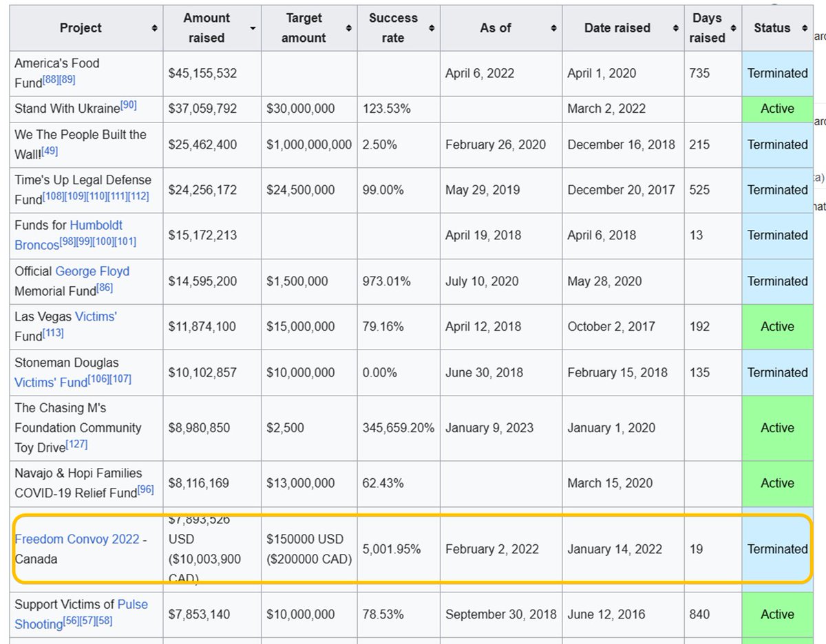Sort by Amount raised column arrow
This screenshot has height=644, width=826.
253,28
